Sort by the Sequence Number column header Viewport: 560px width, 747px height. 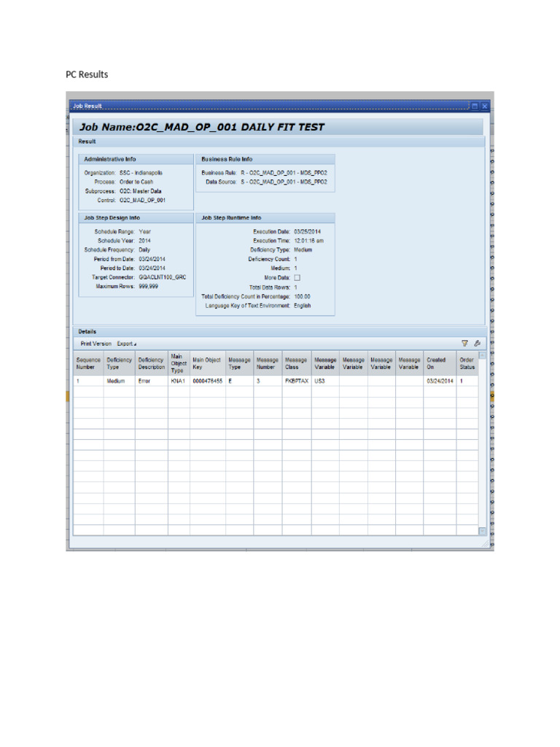click(88, 363)
